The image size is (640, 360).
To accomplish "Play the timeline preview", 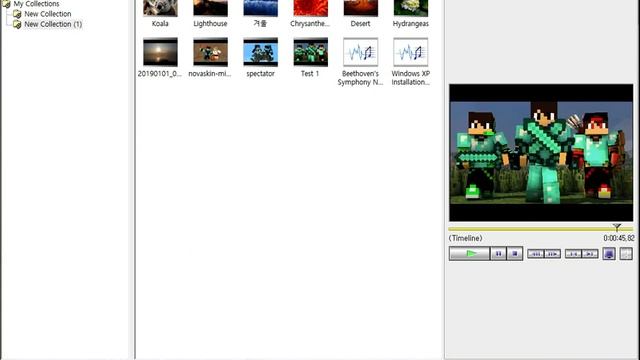I will click(469, 253).
